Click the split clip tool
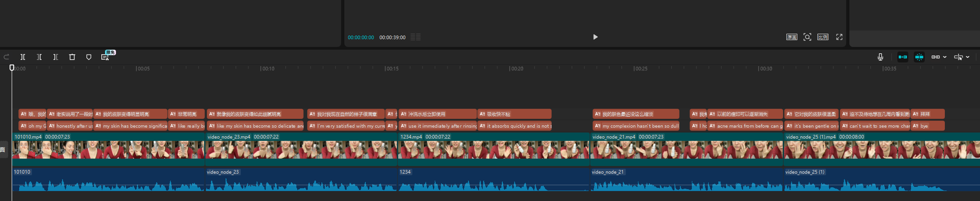Screen dimensions: 980x201 tap(23, 57)
